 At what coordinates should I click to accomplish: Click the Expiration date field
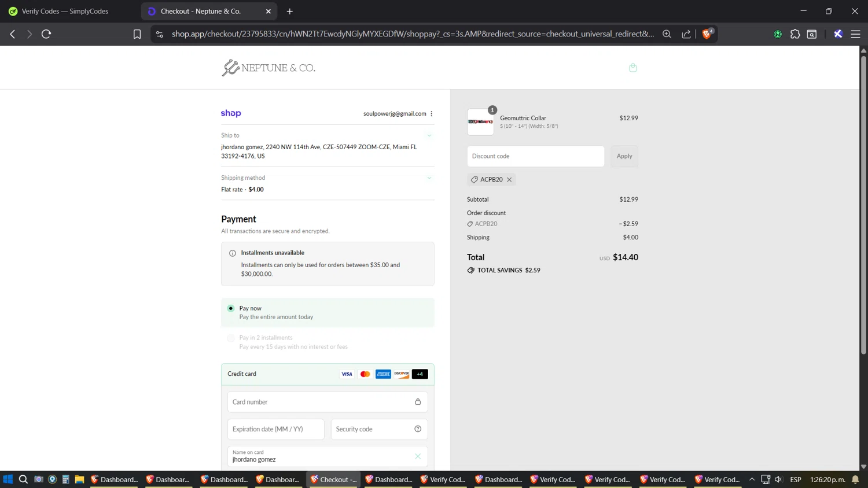coord(276,429)
